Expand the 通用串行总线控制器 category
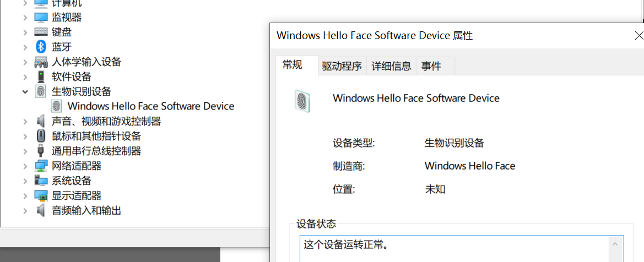 point(25,150)
